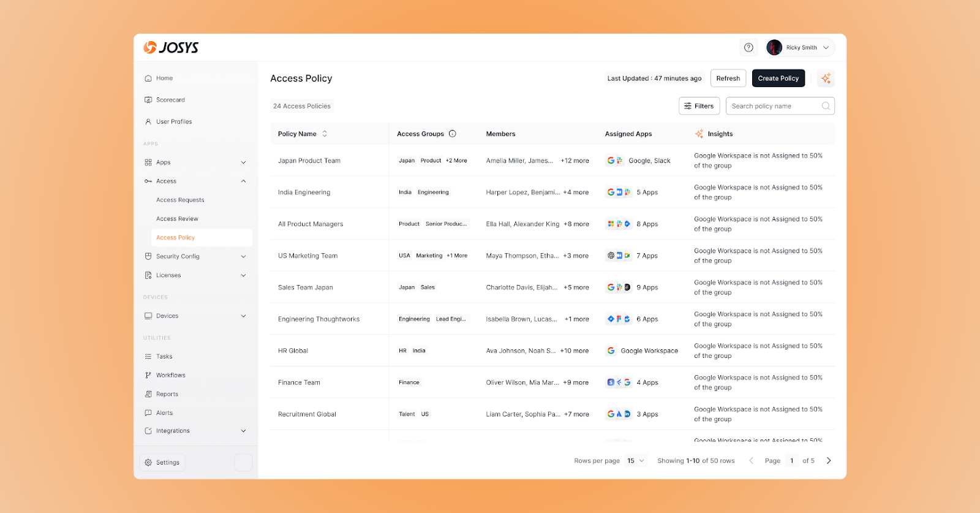Open the Ricky Smith account dropdown arrow
The image size is (980, 513).
[x=826, y=48]
